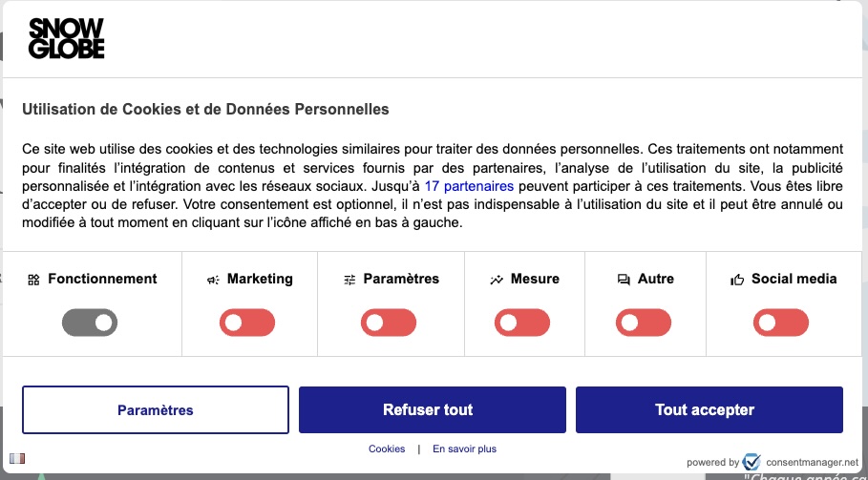
Task: Click the Paramètres sliders icon
Action: pos(349,281)
